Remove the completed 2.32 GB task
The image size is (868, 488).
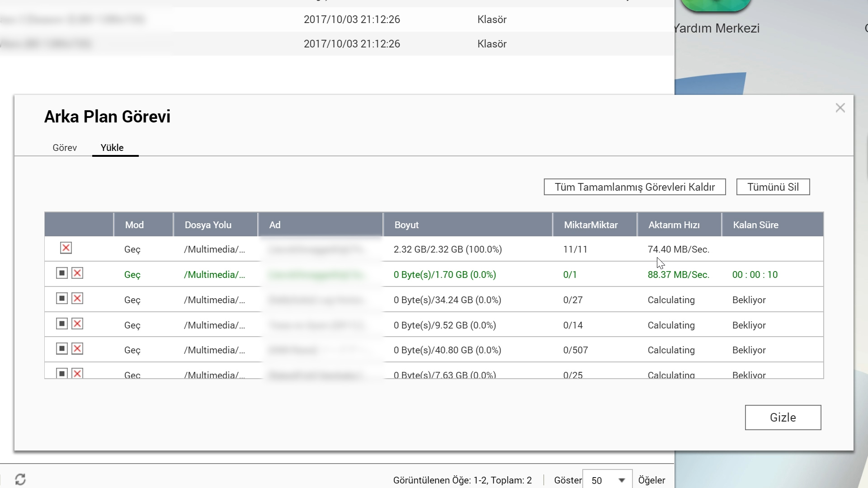pyautogui.click(x=66, y=248)
